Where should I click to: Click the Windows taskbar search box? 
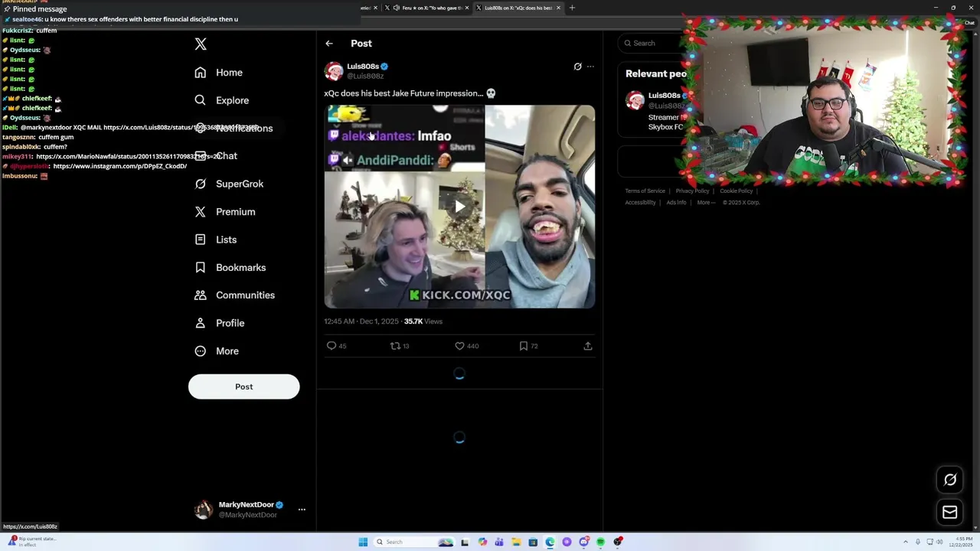[414, 542]
